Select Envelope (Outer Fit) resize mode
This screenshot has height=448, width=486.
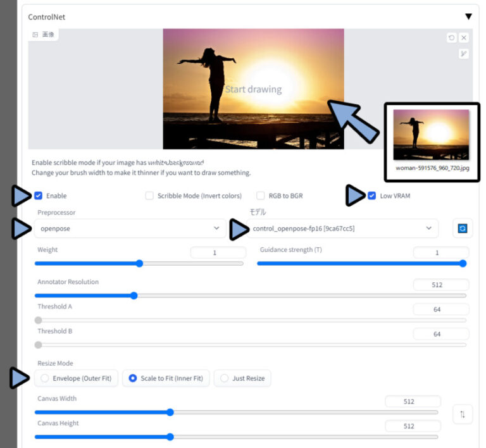pyautogui.click(x=44, y=378)
